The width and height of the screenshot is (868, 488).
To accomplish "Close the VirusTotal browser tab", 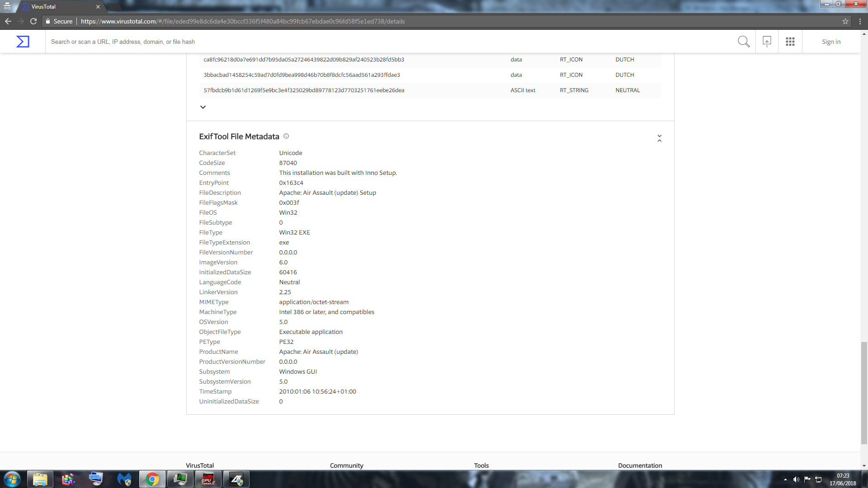I will pos(98,7).
